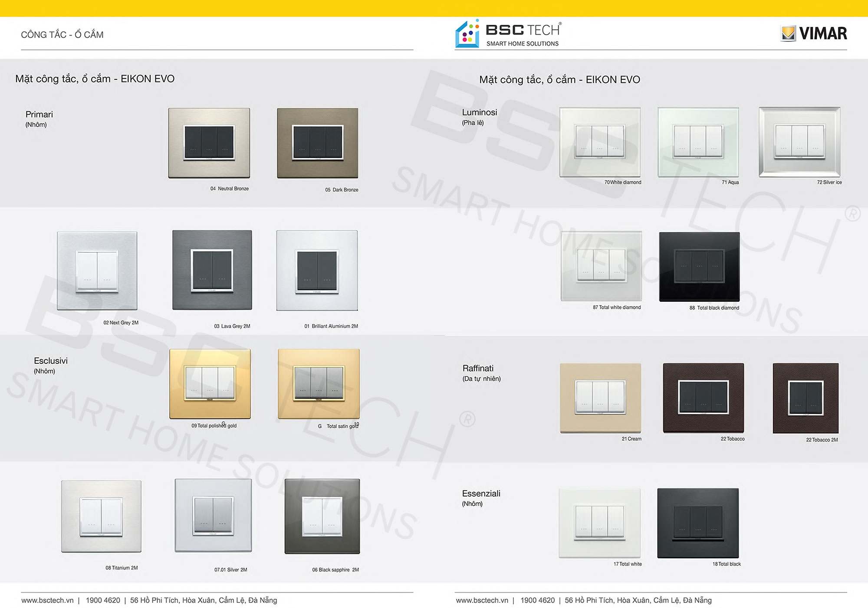Image resolution: width=868 pixels, height=608 pixels.
Task: Click the '01 Brilliant Aluminium 2M' caption
Action: [x=331, y=326]
